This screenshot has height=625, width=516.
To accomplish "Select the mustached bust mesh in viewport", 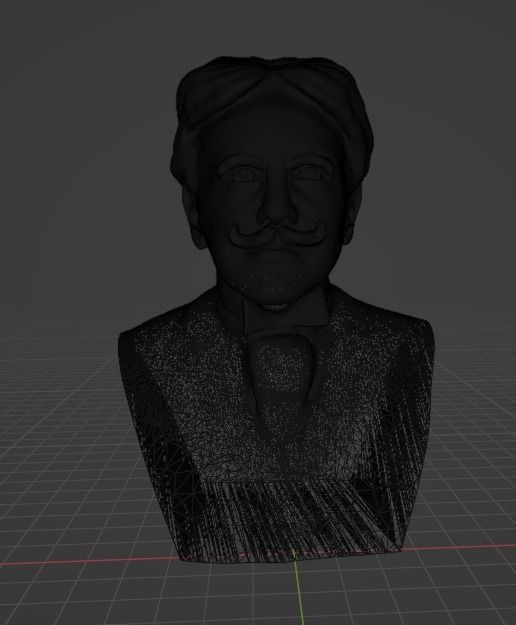I will (275, 311).
